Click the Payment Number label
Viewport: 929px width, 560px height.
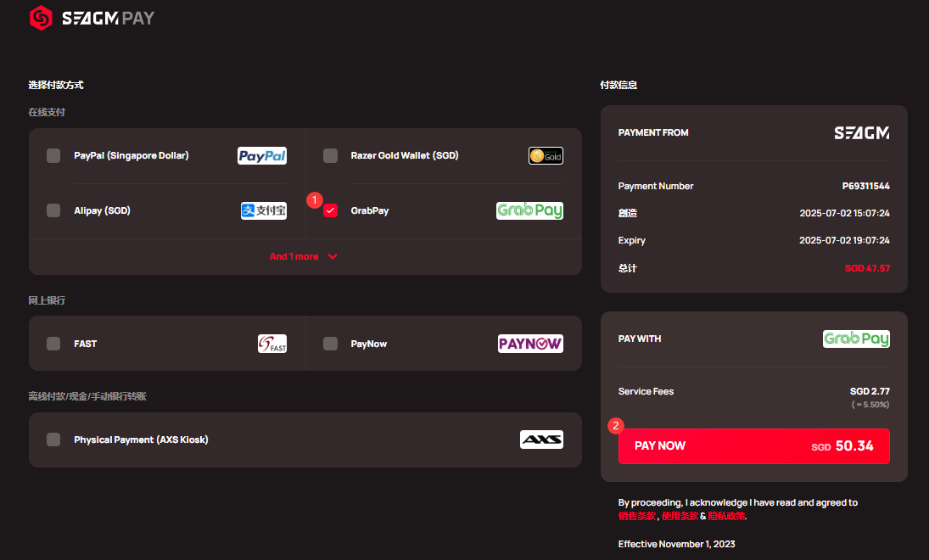click(x=655, y=186)
